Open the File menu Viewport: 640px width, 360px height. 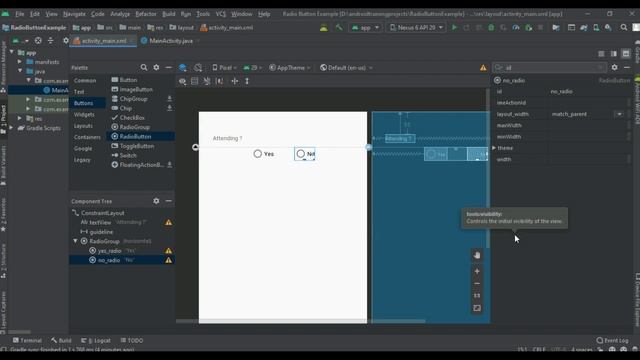20,14
